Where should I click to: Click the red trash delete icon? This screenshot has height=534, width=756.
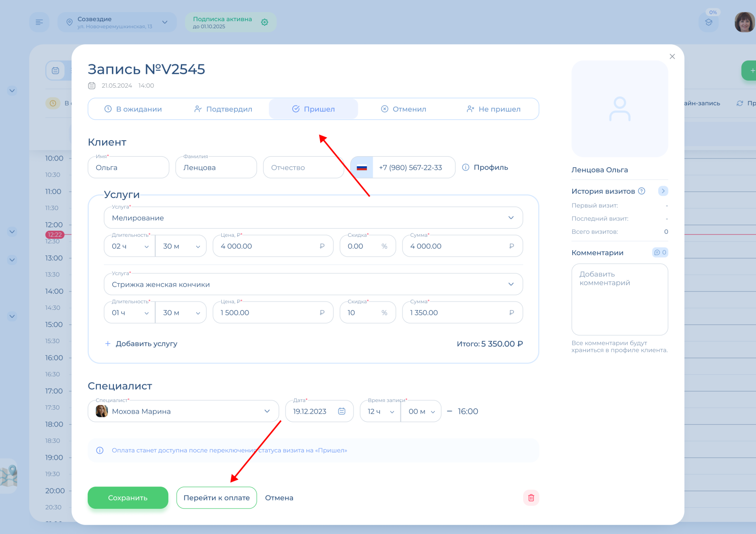[531, 498]
